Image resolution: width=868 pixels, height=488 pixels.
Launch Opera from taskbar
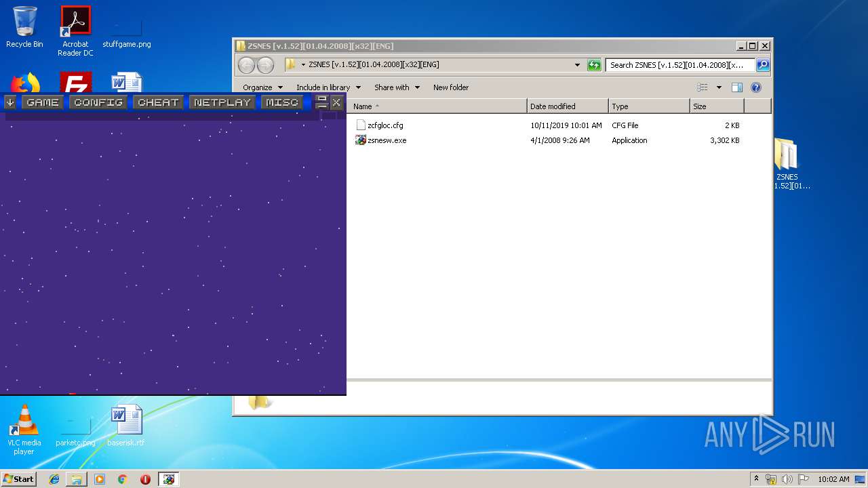[145, 479]
